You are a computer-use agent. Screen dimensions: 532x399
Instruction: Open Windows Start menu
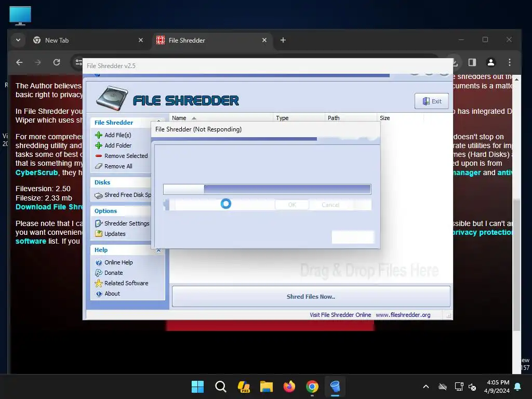click(197, 387)
